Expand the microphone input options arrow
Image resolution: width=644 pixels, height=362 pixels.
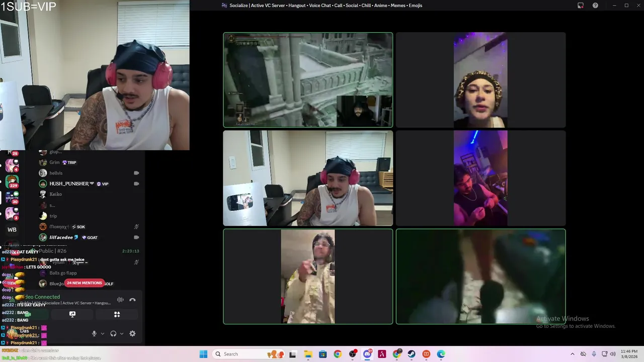click(102, 333)
